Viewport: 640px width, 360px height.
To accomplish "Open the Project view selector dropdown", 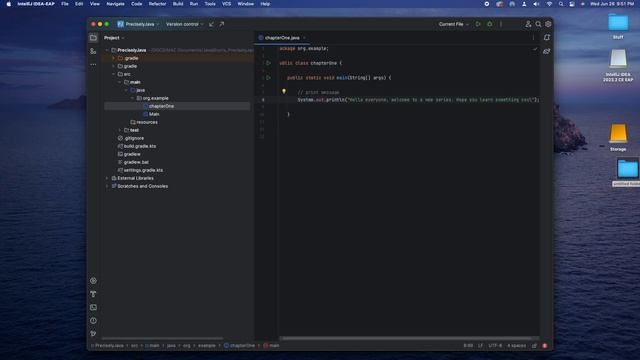I will pos(114,38).
